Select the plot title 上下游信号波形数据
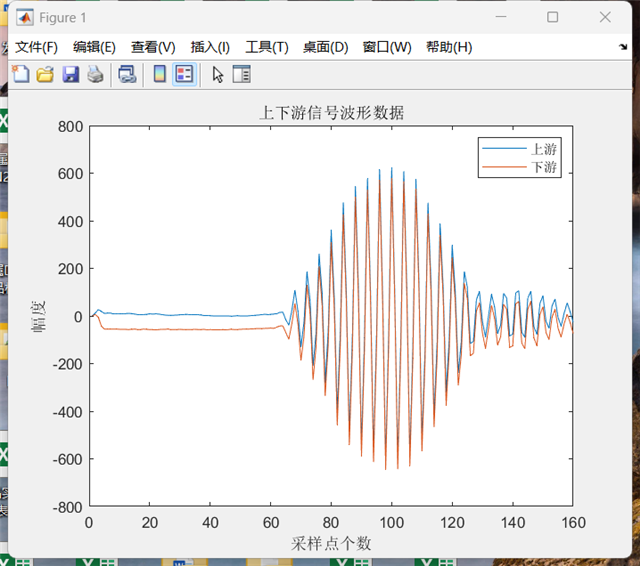640x566 pixels. pos(331,113)
